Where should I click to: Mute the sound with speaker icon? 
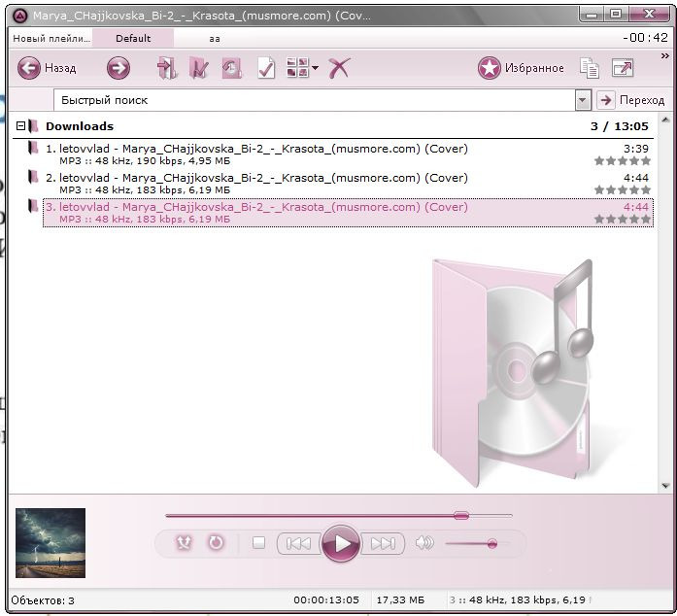point(423,543)
